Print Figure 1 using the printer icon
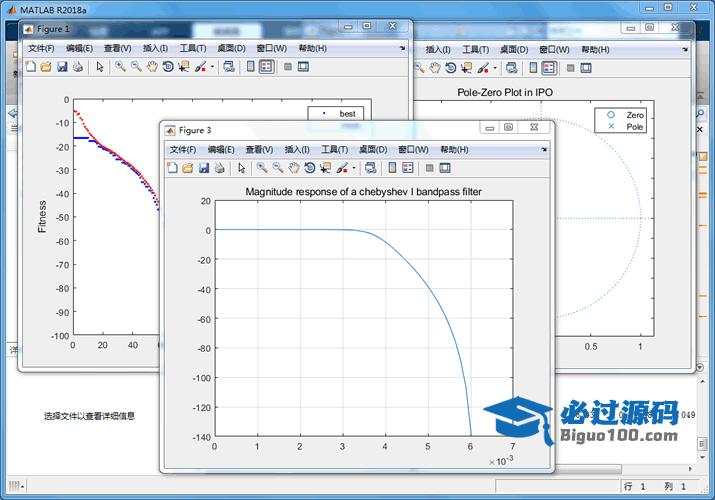 pos(78,67)
